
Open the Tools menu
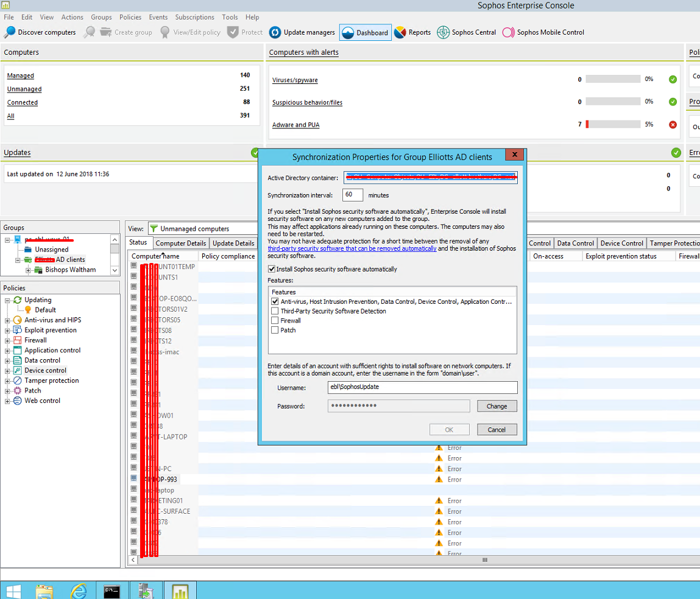point(230,17)
